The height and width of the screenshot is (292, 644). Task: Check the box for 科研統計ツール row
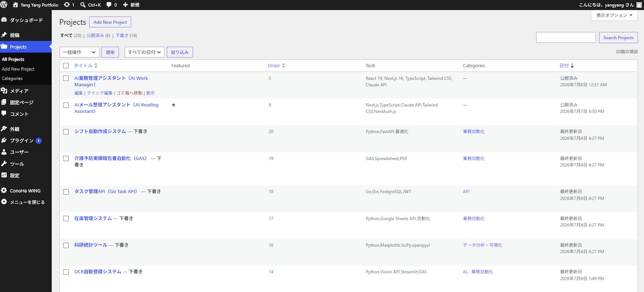tap(66, 246)
